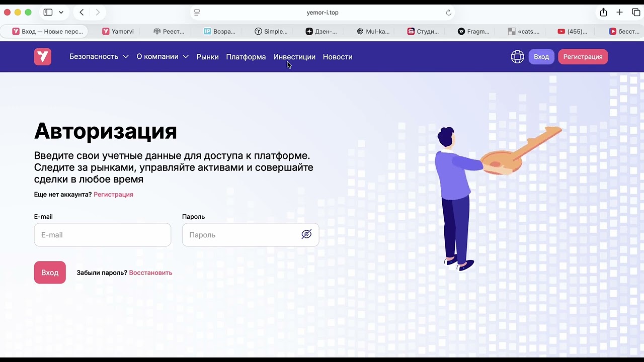
Task: Open the language globe selector
Action: (x=517, y=57)
